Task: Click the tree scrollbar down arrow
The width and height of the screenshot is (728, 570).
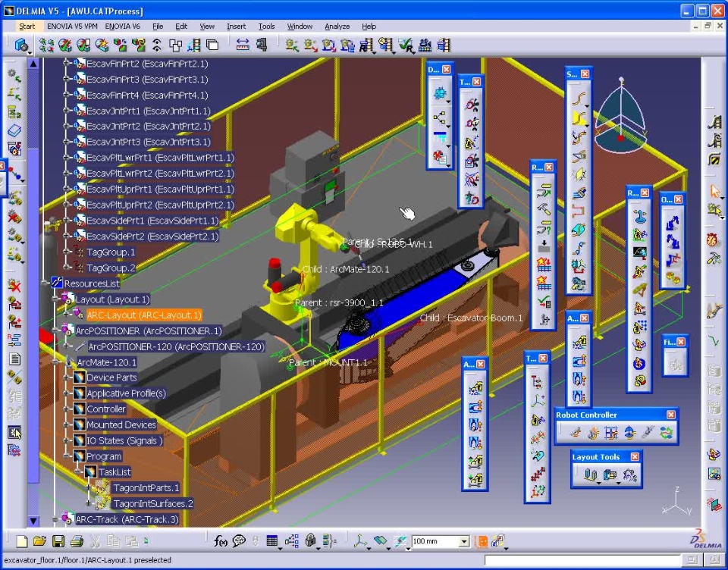Action: pos(33,520)
